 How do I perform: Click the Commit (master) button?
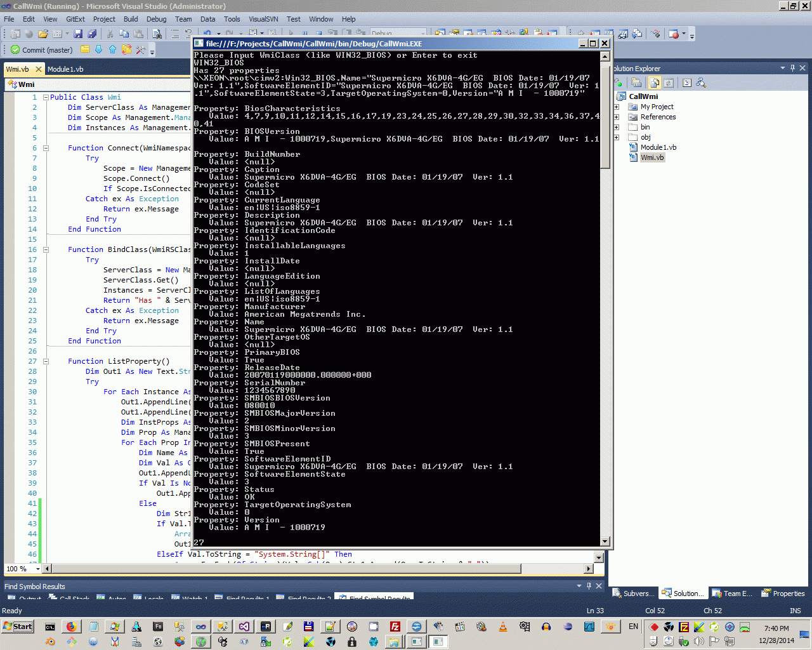pos(42,50)
